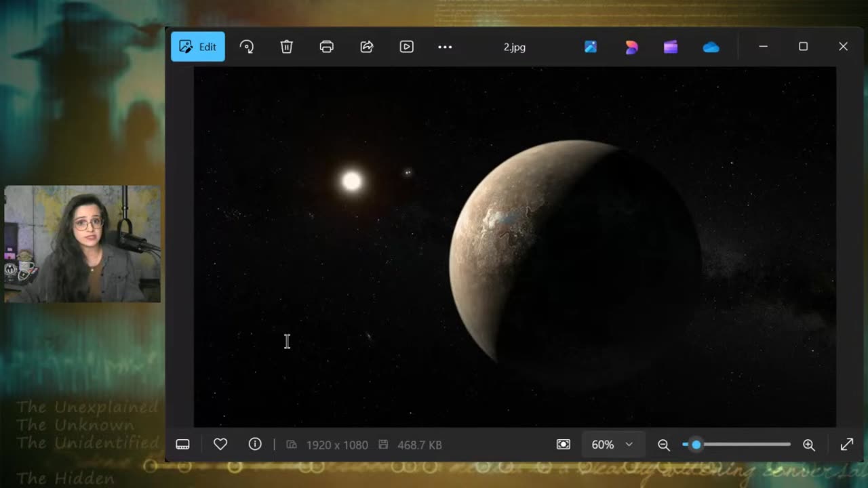The width and height of the screenshot is (868, 488).
Task: Click the webcam video overlay
Action: [x=83, y=244]
